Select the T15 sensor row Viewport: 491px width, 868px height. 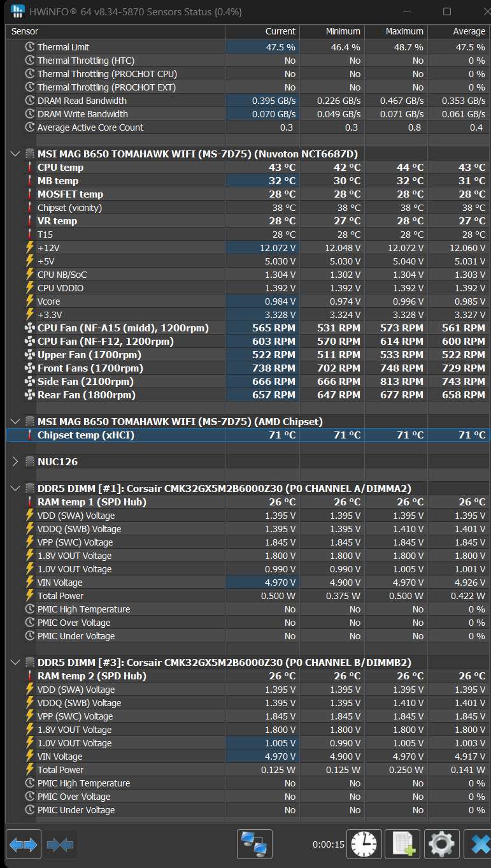(x=248, y=235)
